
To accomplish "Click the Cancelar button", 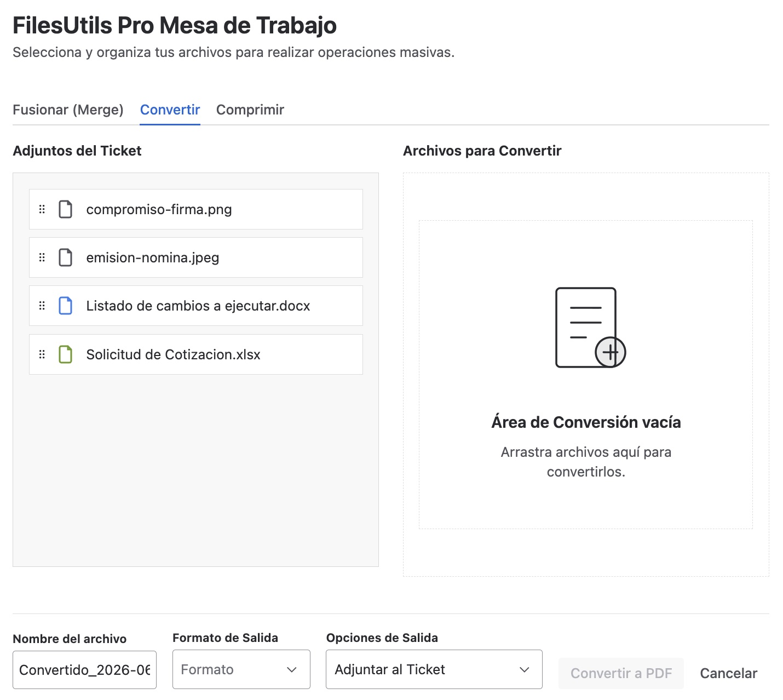I will click(x=729, y=673).
